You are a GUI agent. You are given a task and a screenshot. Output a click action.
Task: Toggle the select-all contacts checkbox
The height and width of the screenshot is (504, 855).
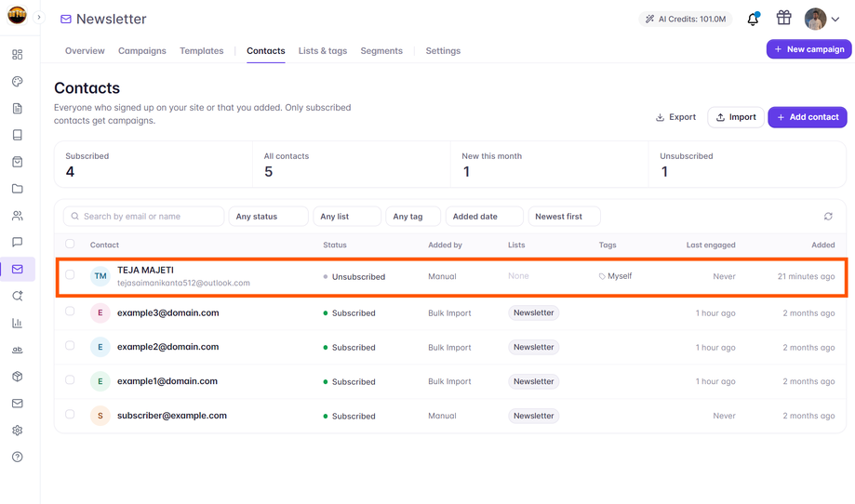coord(70,244)
